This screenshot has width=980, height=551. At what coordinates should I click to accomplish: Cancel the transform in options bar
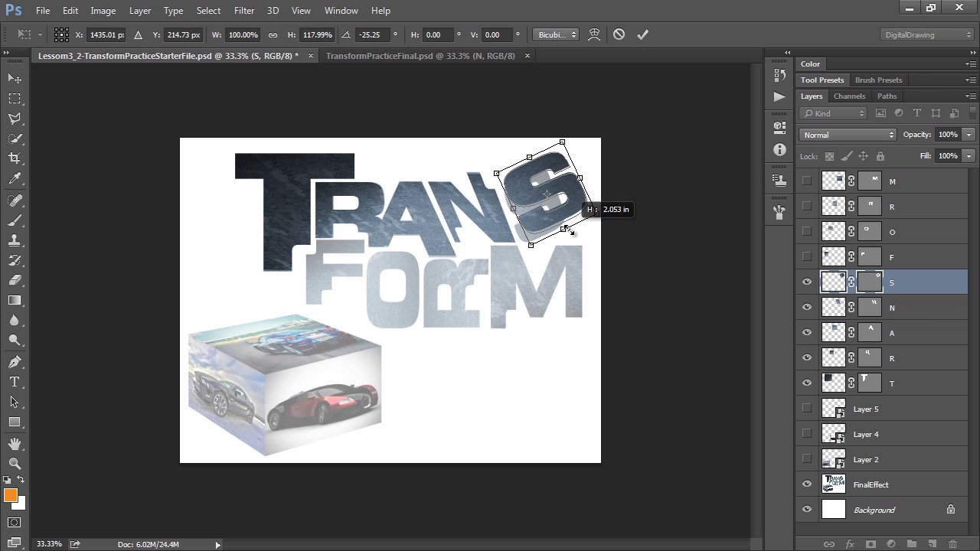[x=619, y=34]
